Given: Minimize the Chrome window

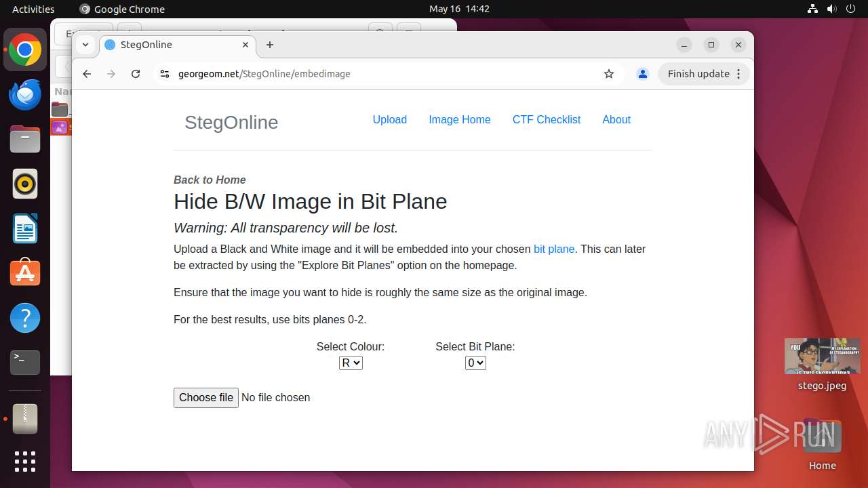Looking at the screenshot, I should coord(685,45).
